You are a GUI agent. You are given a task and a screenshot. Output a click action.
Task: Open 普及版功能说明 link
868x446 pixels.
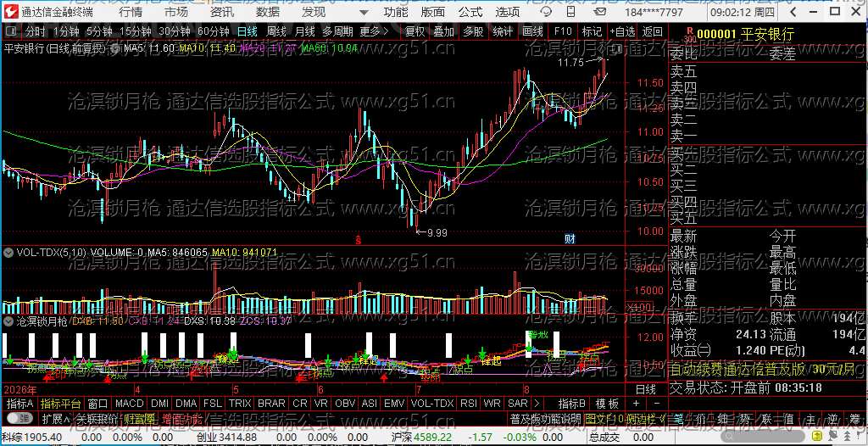(545, 419)
